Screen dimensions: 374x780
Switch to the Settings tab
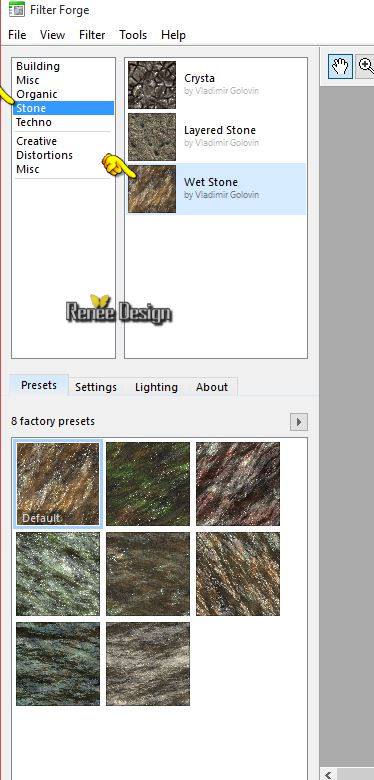96,387
